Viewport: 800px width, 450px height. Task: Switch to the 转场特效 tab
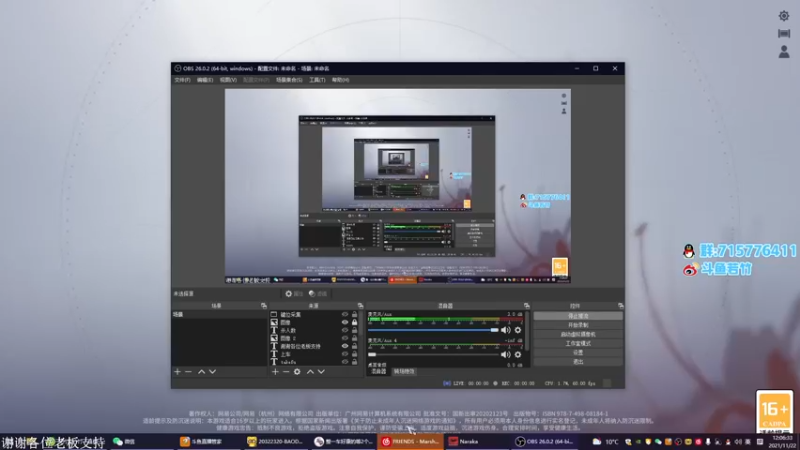tap(404, 371)
